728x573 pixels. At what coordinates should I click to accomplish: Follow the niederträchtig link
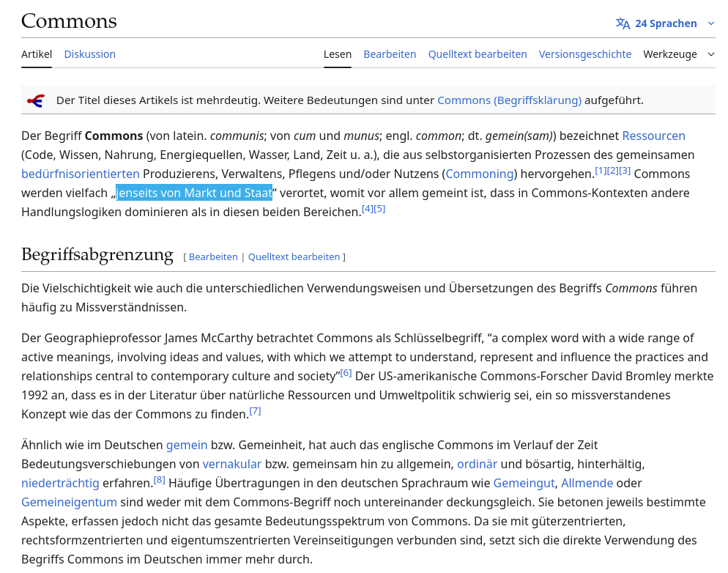(60, 484)
